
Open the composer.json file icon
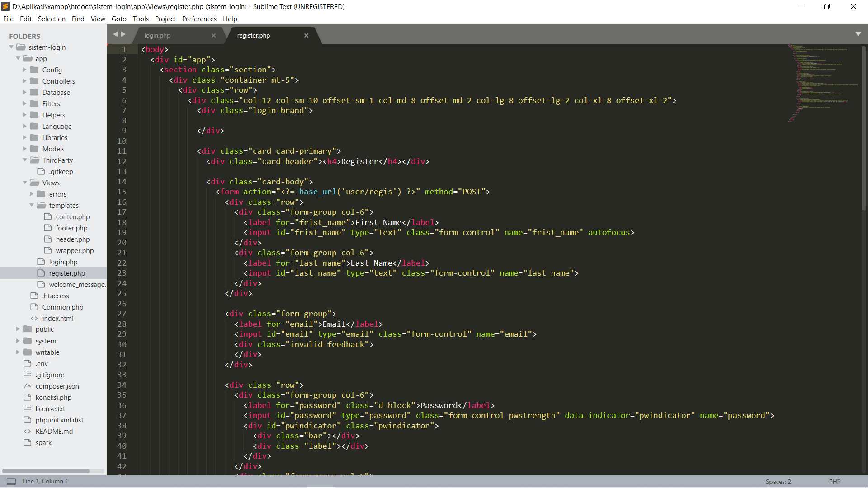click(28, 386)
